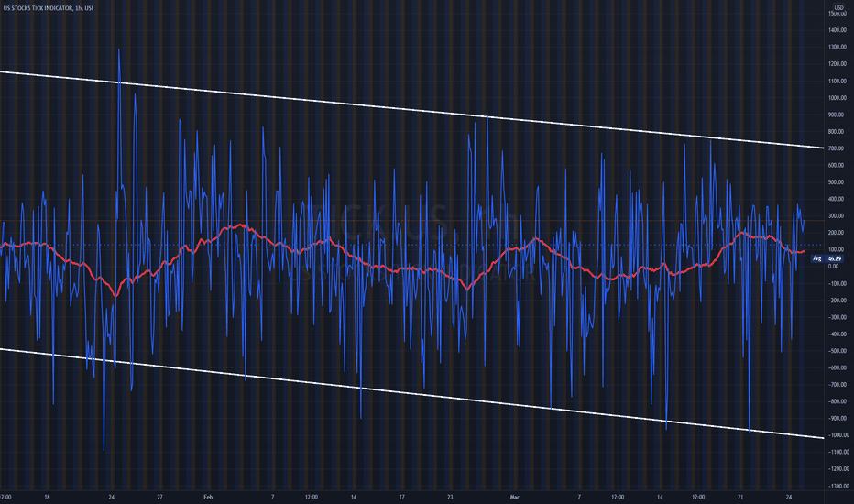This screenshot has height=504, width=854.
Task: Click the -600.00 price axis label
Action: [x=838, y=367]
